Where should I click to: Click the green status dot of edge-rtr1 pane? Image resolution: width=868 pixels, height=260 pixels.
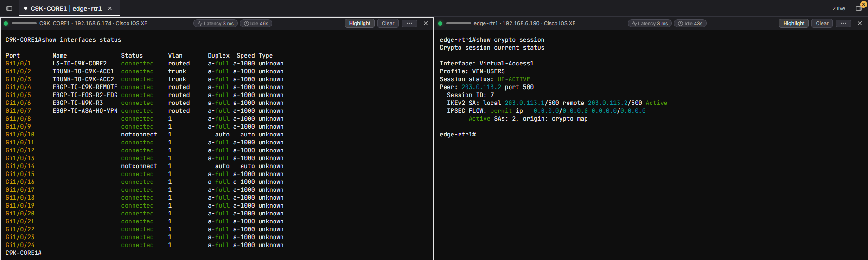coord(440,23)
